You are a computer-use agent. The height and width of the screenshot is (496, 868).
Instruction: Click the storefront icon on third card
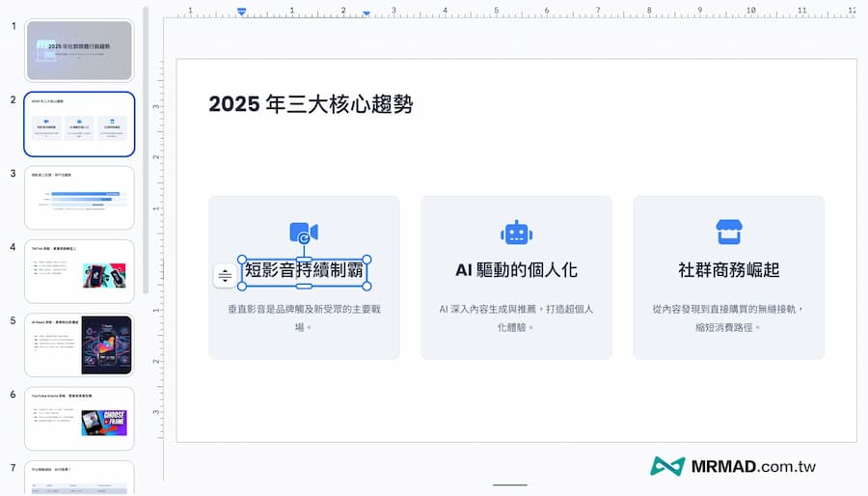coord(729,232)
